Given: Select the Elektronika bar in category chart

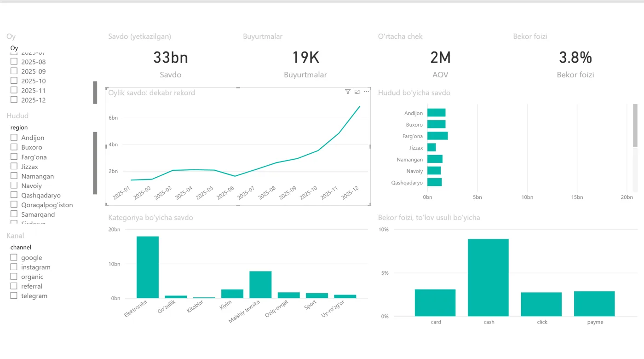Looking at the screenshot, I should (148, 267).
